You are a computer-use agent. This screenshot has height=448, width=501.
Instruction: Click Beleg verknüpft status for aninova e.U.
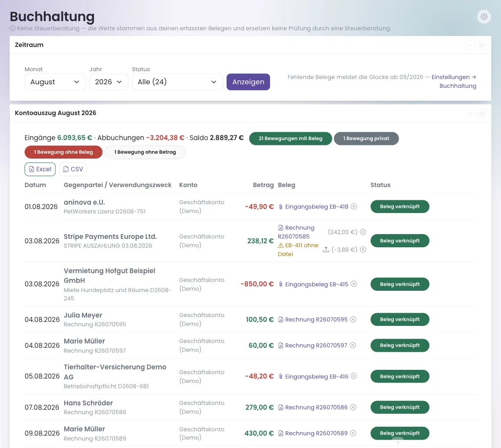400,207
